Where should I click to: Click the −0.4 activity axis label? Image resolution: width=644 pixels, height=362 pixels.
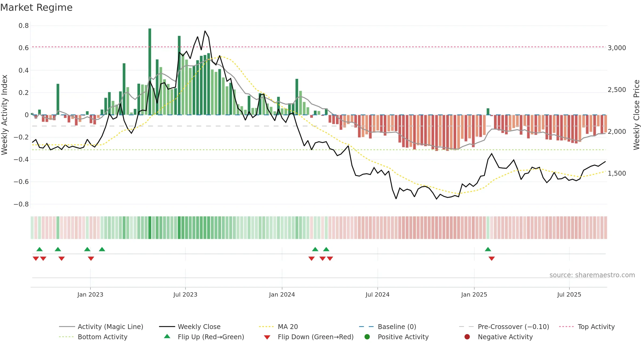point(21,159)
